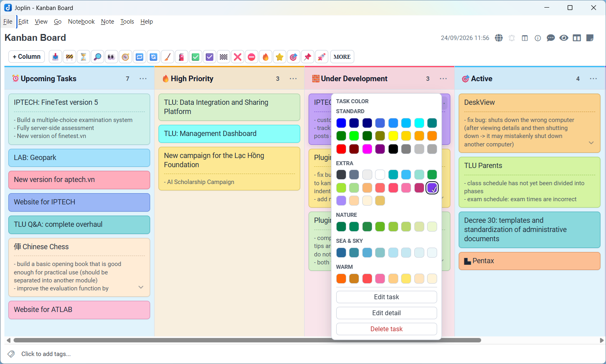Open the LAB: Geopark task card

[79, 158]
